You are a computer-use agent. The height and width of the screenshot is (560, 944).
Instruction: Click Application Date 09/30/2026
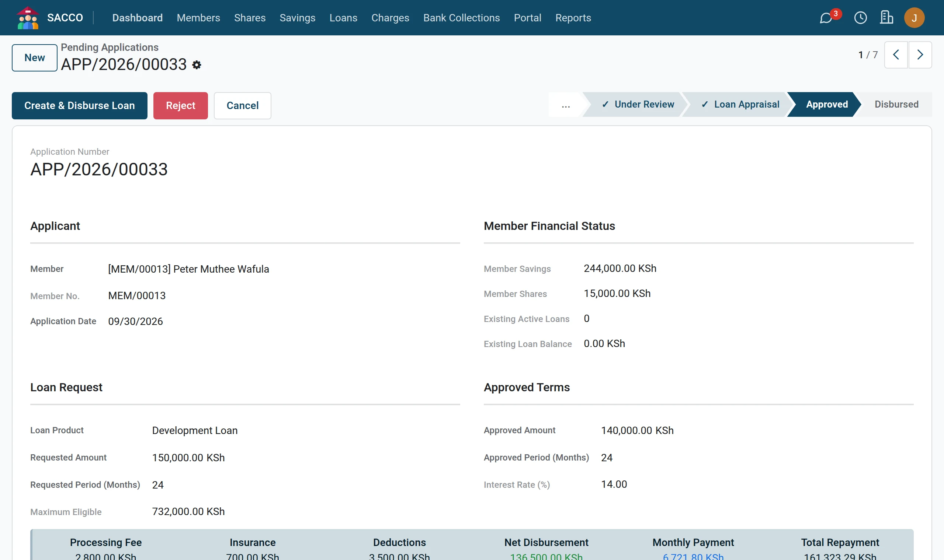coord(136,322)
